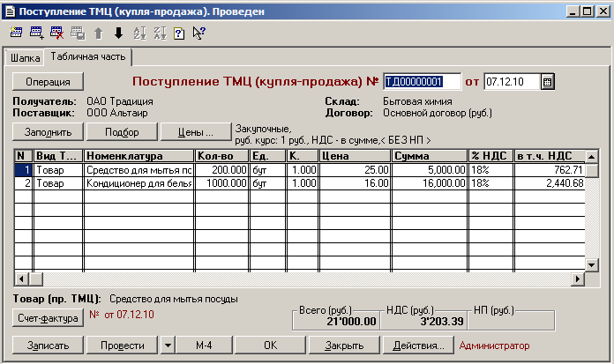Click the VAT amount cell 762.71
Viewport: 614px width, 364px height.
pos(550,170)
